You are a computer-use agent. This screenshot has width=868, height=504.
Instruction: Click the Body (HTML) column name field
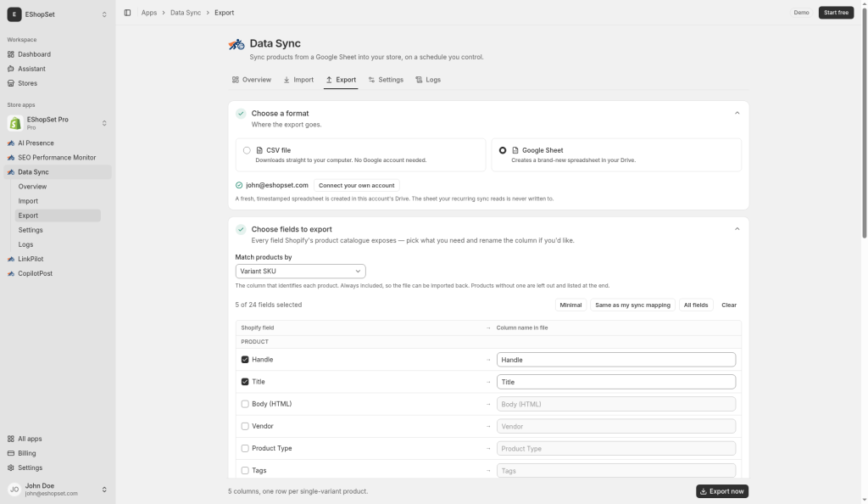[x=616, y=404]
